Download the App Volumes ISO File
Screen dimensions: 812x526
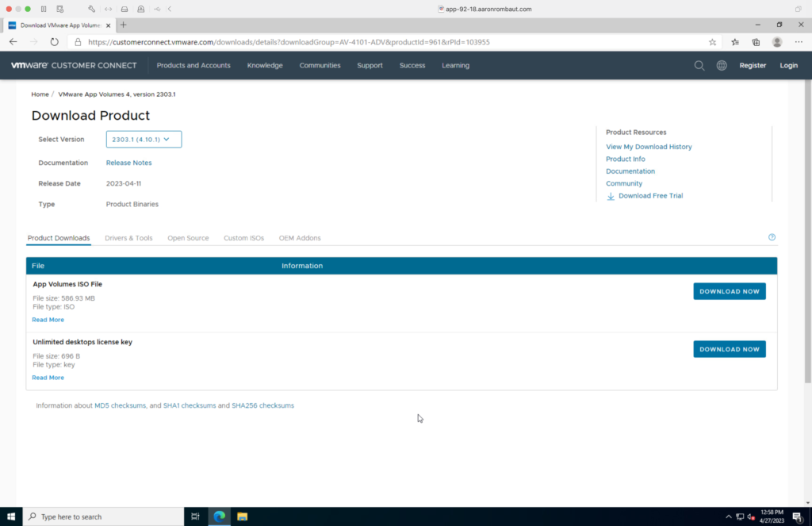pyautogui.click(x=729, y=291)
